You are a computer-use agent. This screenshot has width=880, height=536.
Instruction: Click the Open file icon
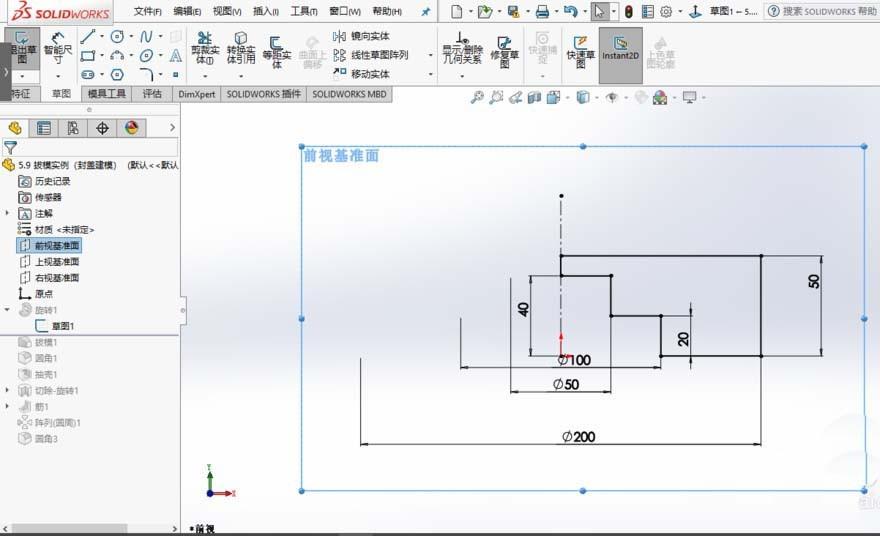[x=484, y=11]
